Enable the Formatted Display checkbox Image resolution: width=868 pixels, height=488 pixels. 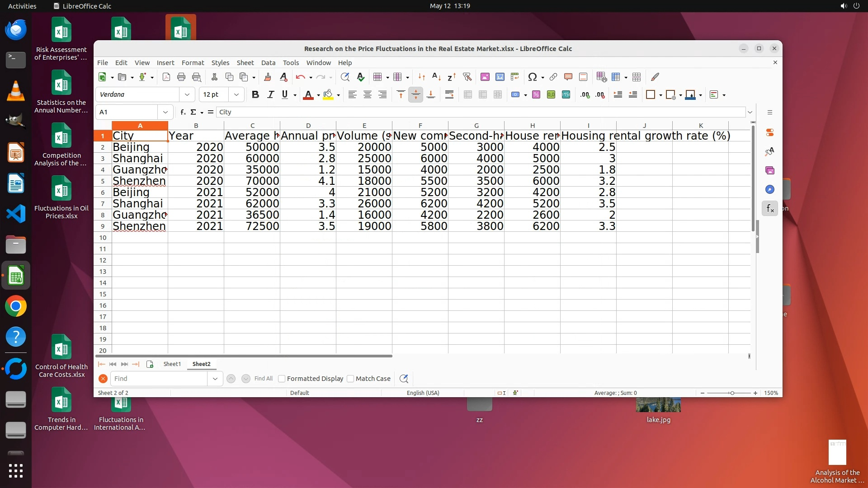pos(282,379)
